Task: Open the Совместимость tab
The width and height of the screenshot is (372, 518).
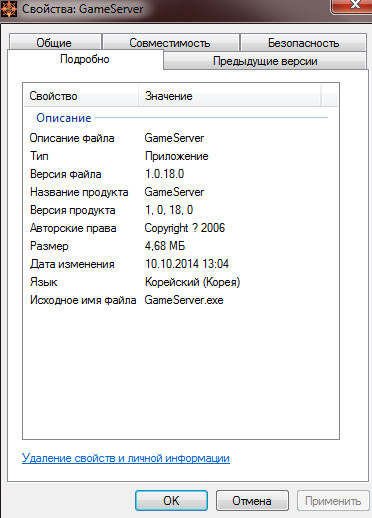Action: 171,42
